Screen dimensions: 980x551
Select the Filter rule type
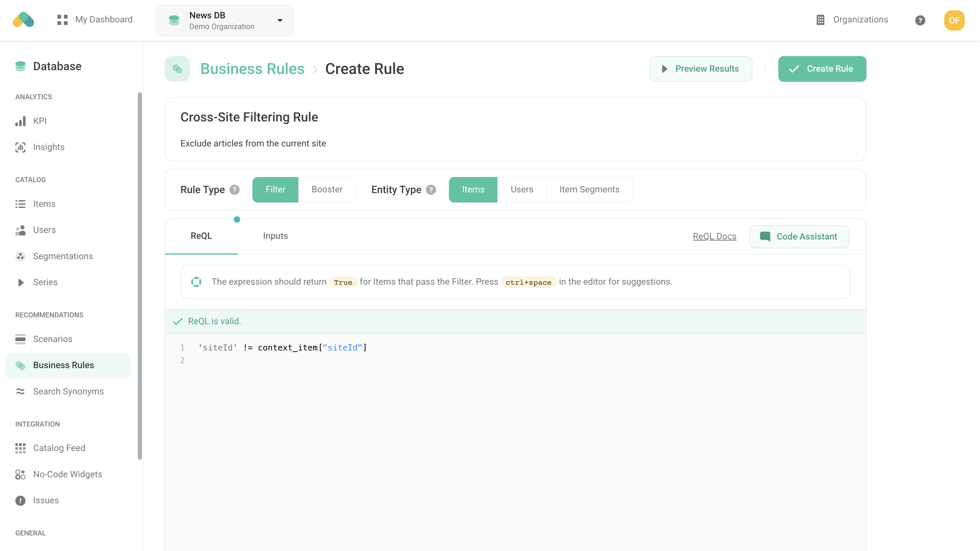(275, 190)
